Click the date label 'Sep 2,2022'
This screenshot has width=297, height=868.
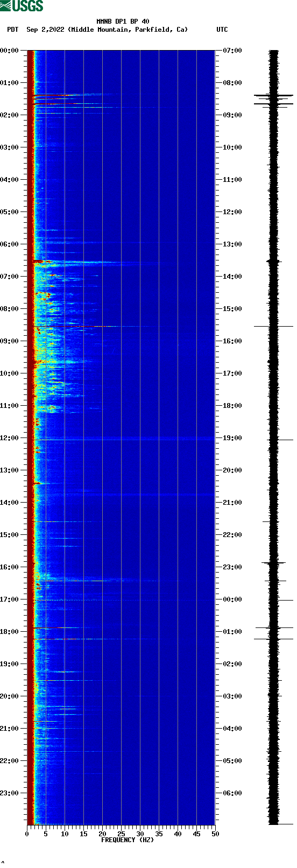[46, 30]
